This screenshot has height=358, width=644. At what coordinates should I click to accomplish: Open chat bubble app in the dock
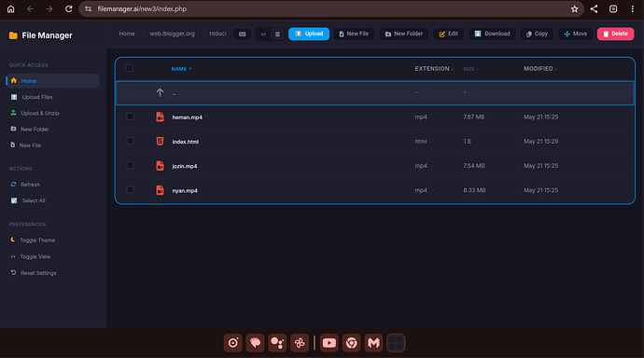[x=255, y=343]
